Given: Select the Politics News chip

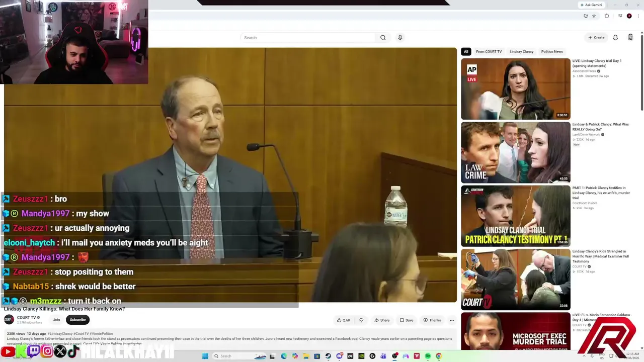Looking at the screenshot, I should [552, 52].
